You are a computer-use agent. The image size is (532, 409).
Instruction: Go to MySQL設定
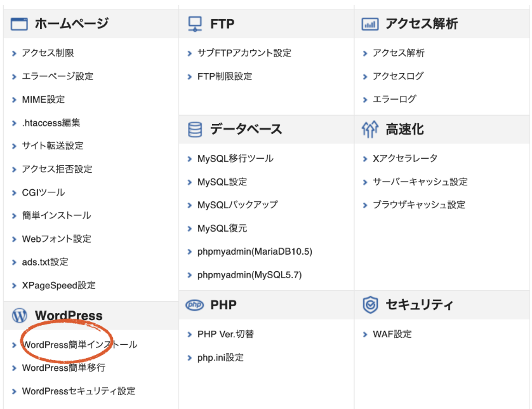click(222, 182)
